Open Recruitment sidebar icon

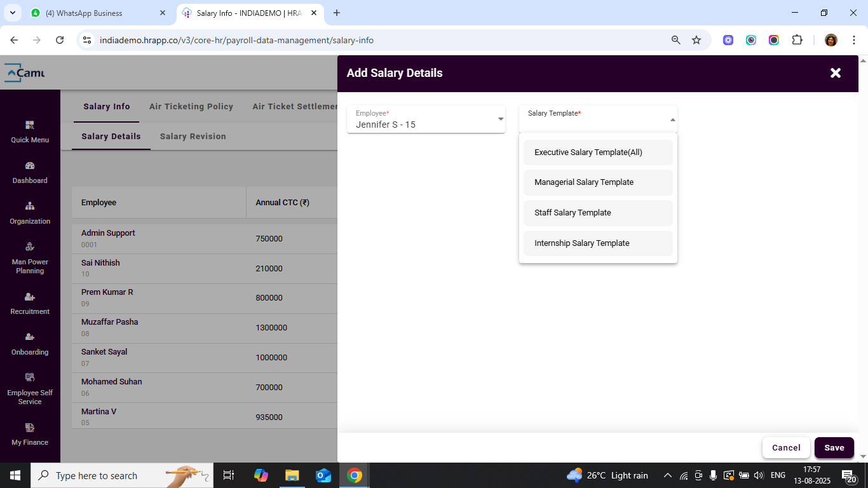click(30, 297)
